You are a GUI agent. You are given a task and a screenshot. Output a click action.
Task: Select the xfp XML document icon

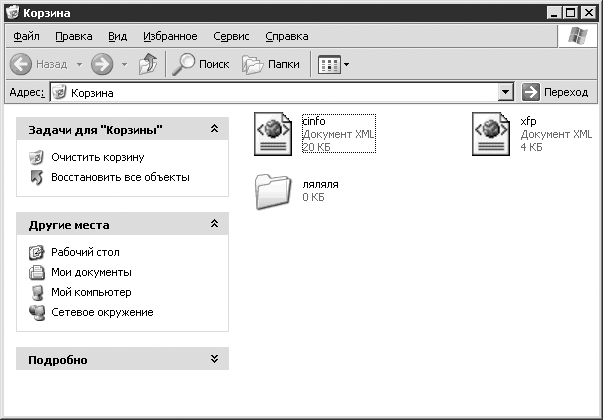tap(492, 134)
